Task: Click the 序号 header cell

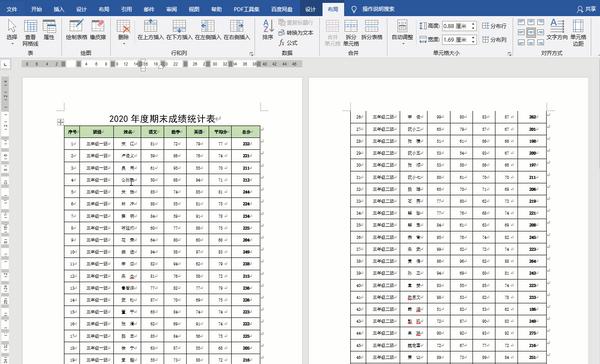Action: coord(72,132)
